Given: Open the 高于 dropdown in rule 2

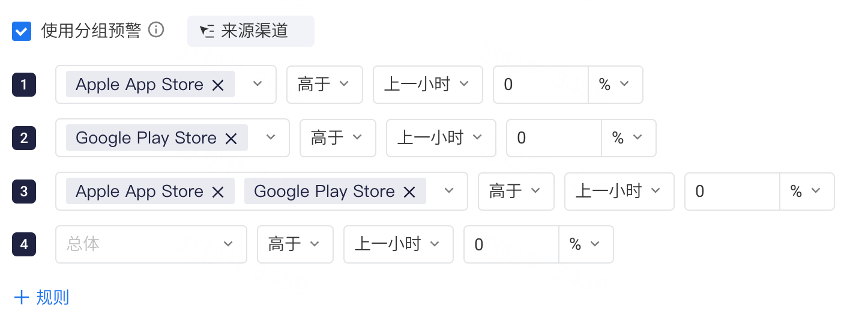Looking at the screenshot, I should coord(338,138).
